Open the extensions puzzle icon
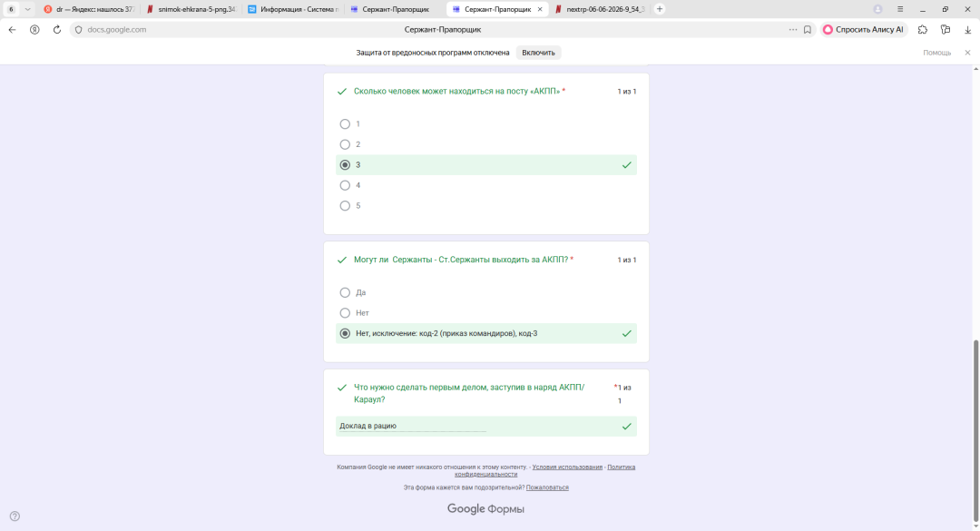The image size is (980, 531). click(923, 29)
